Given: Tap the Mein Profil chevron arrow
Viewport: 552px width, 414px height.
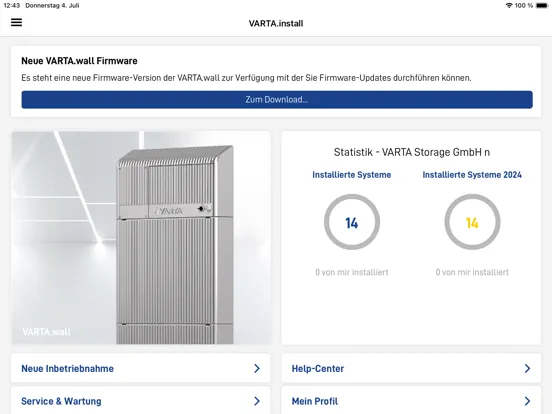Looking at the screenshot, I should click(527, 401).
